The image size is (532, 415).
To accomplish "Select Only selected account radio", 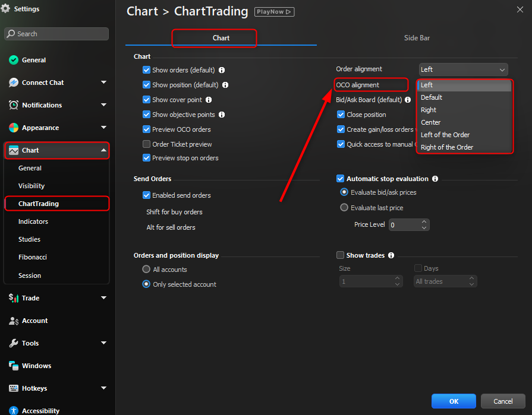I will point(146,284).
